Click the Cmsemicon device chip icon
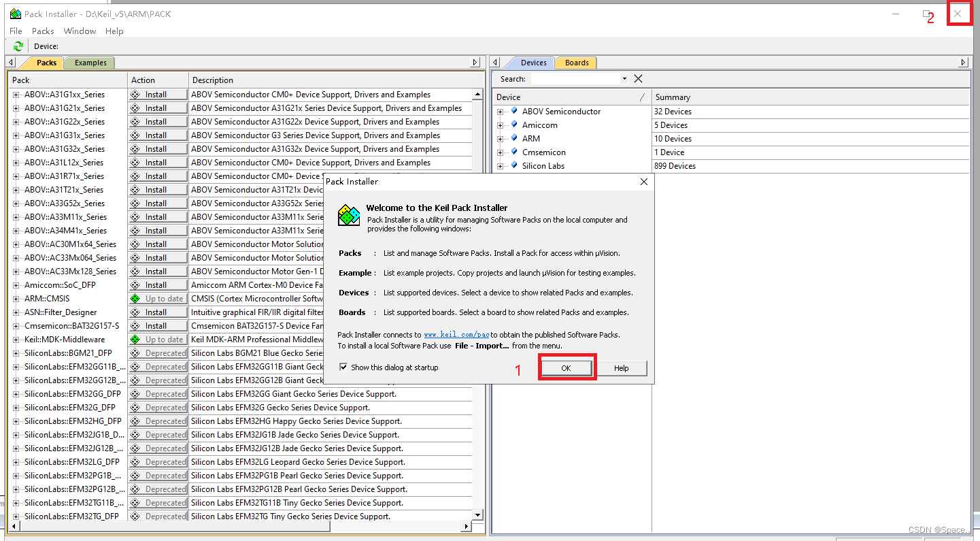Viewport: 980px width, 541px height. (514, 152)
